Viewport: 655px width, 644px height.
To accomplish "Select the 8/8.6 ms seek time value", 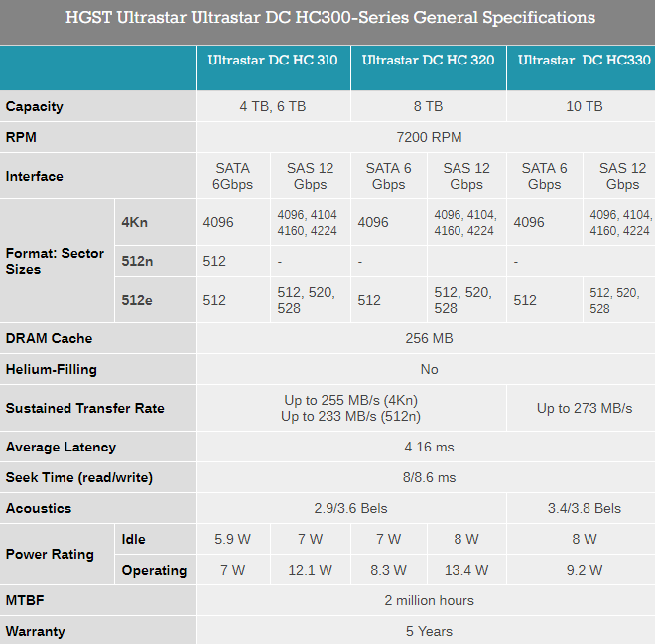I will 428,477.
